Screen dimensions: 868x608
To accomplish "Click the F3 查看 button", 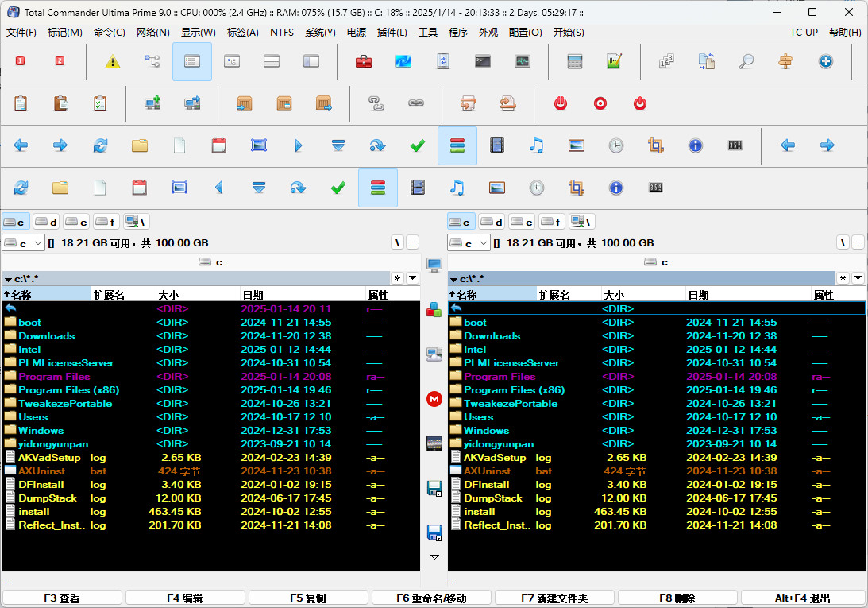I will pyautogui.click(x=62, y=598).
